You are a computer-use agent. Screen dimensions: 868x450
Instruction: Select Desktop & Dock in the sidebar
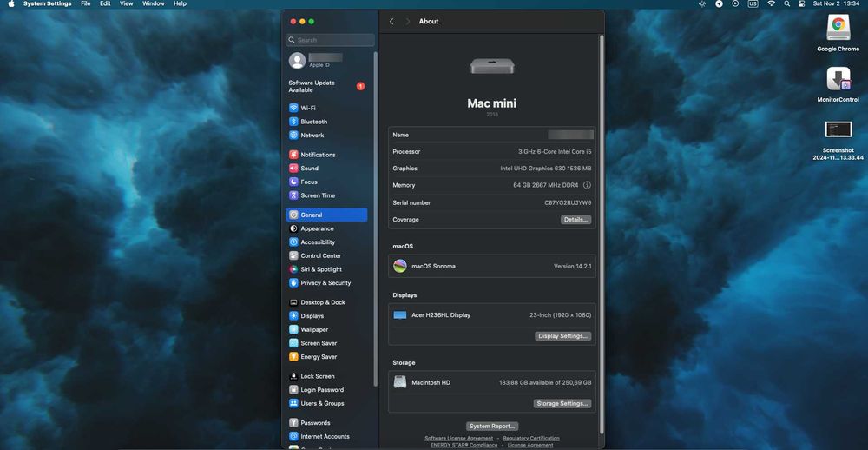(326, 302)
